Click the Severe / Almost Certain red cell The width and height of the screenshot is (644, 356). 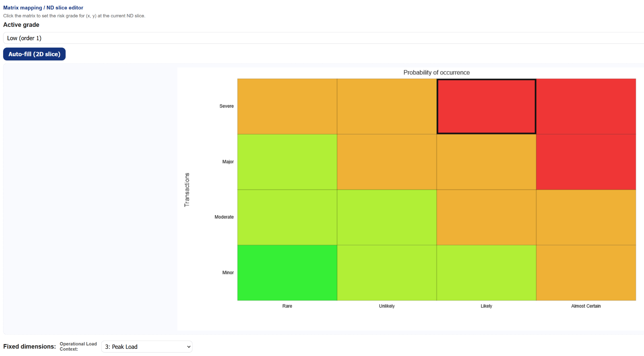pyautogui.click(x=586, y=106)
